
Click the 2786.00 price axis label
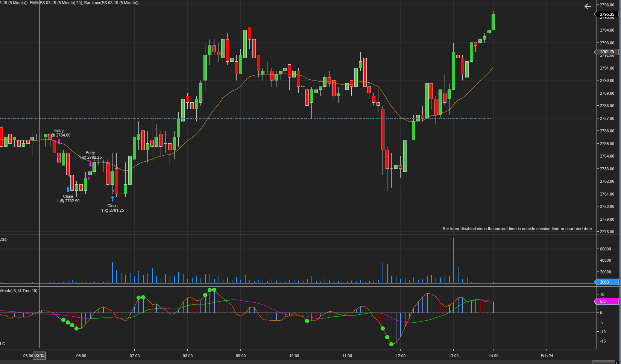tap(607, 131)
